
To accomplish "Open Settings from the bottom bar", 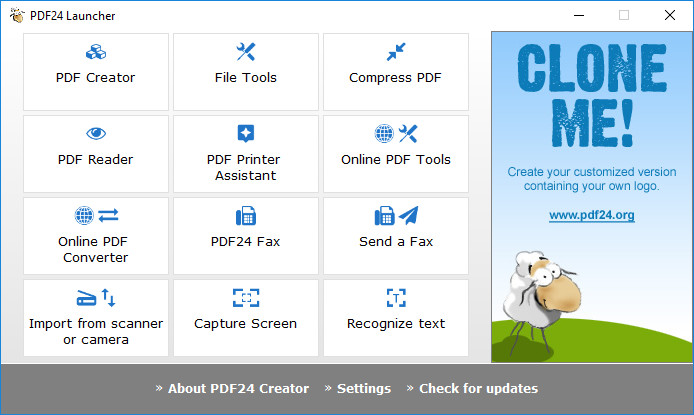I will (363, 389).
